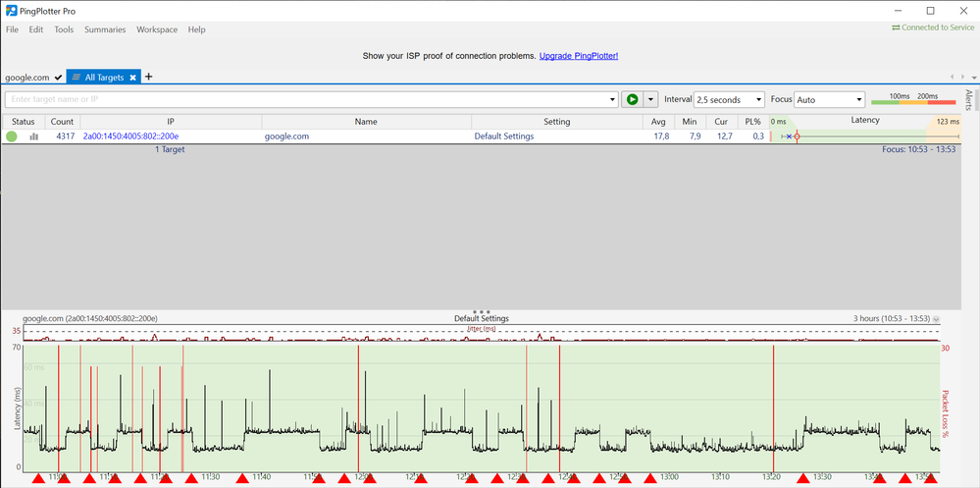This screenshot has width=980, height=488.
Task: Click the bar graph icon in google.com row
Action: tap(34, 136)
